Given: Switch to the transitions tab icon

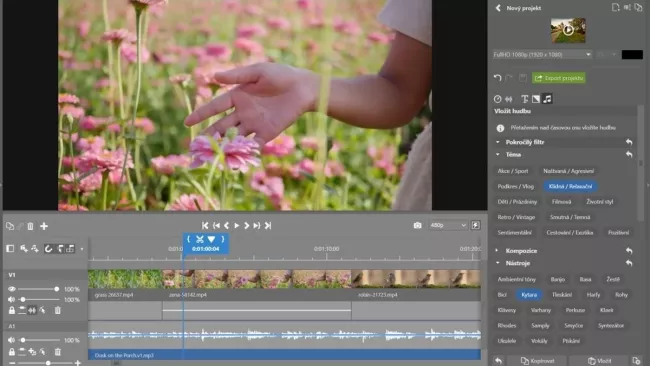Looking at the screenshot, I should (536, 99).
